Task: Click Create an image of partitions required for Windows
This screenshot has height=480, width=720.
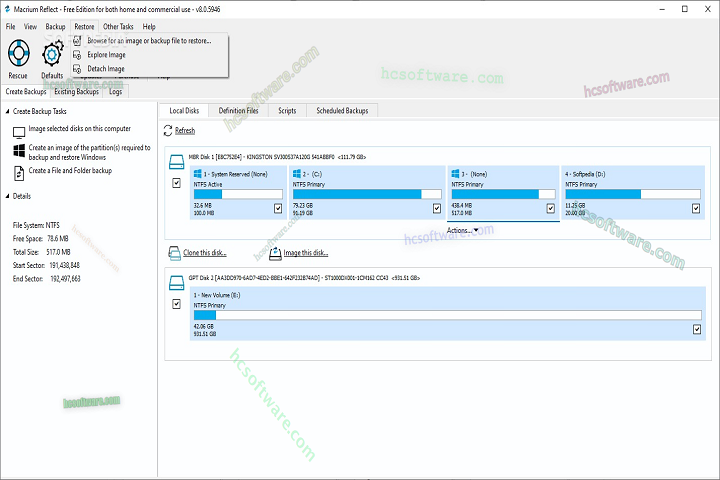Action: coord(90,152)
